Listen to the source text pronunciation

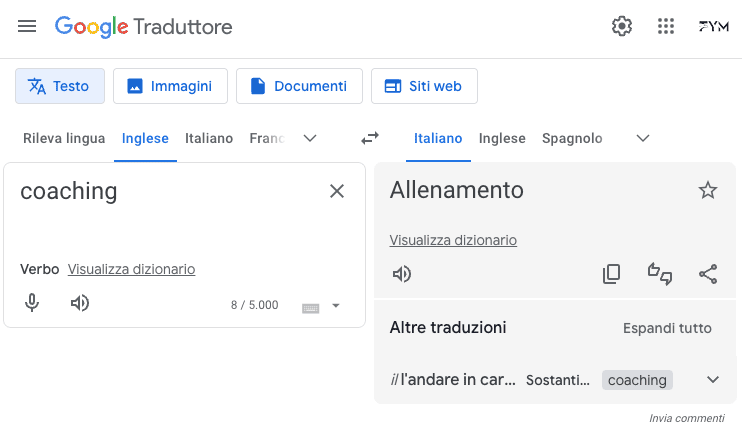(x=80, y=303)
